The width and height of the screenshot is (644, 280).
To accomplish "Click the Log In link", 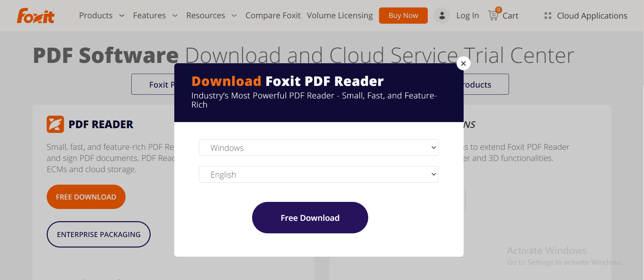I will point(467,16).
